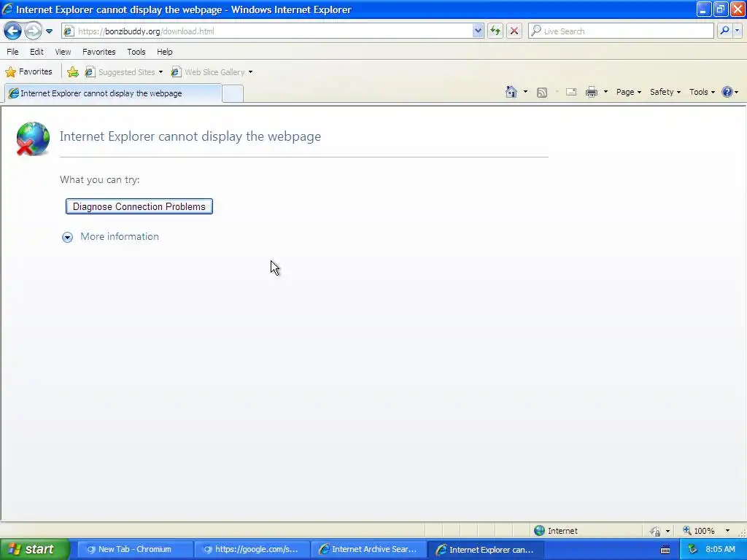Minimize the Internet Explorer window
Viewport: 747px width, 560px height.
(x=703, y=9)
